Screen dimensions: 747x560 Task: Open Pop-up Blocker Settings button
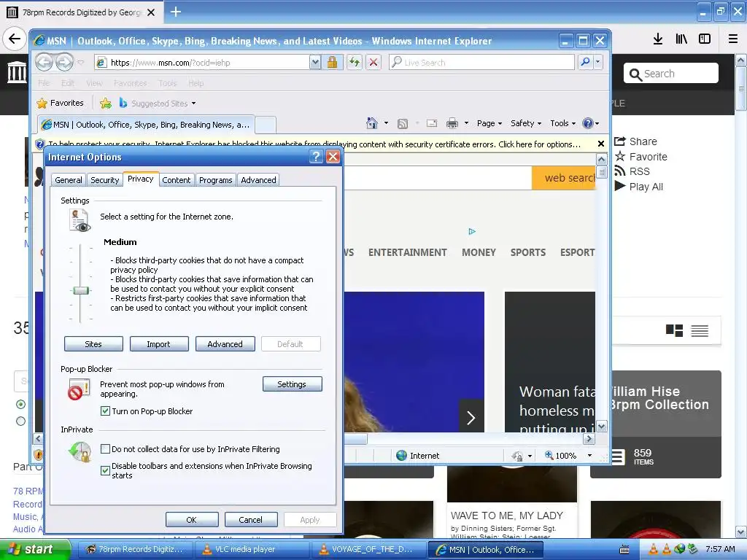[x=292, y=384]
